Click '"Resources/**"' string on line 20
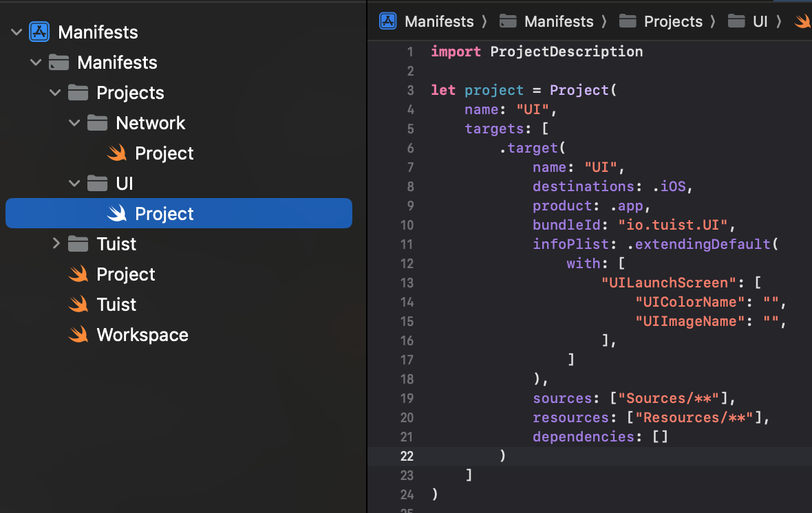This screenshot has width=812, height=513. coord(694,417)
